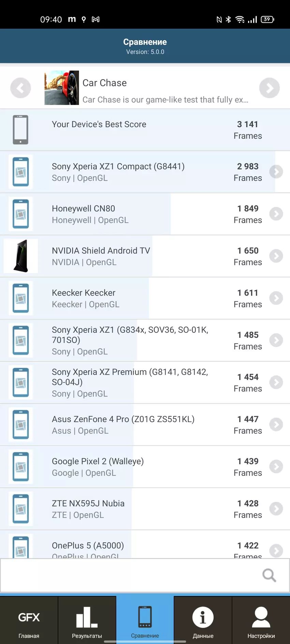Switch to the Результаты tab
Image resolution: width=290 pixels, height=644 pixels.
(87, 620)
